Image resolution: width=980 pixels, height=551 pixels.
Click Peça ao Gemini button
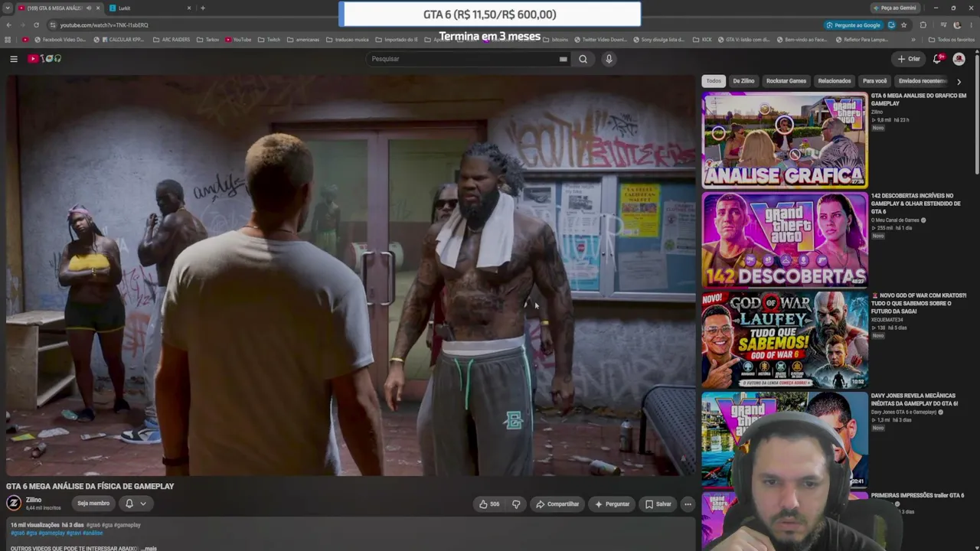point(894,8)
